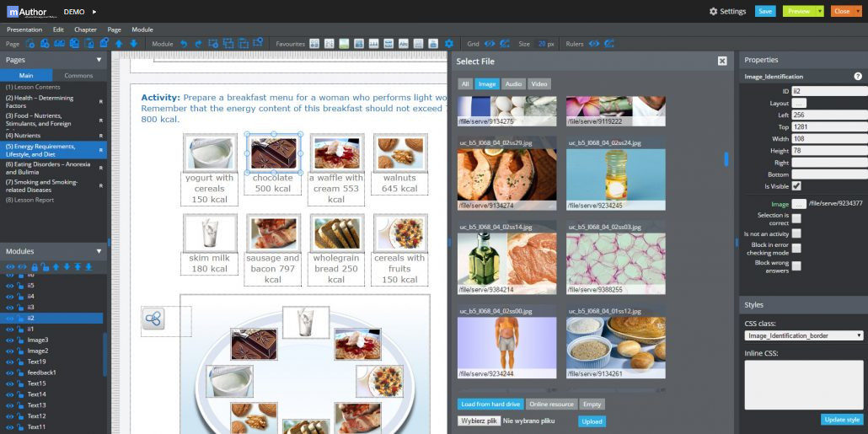Image resolution: width=868 pixels, height=434 pixels.
Task: Unlock icon toggle for Text19 module
Action: coord(19,362)
